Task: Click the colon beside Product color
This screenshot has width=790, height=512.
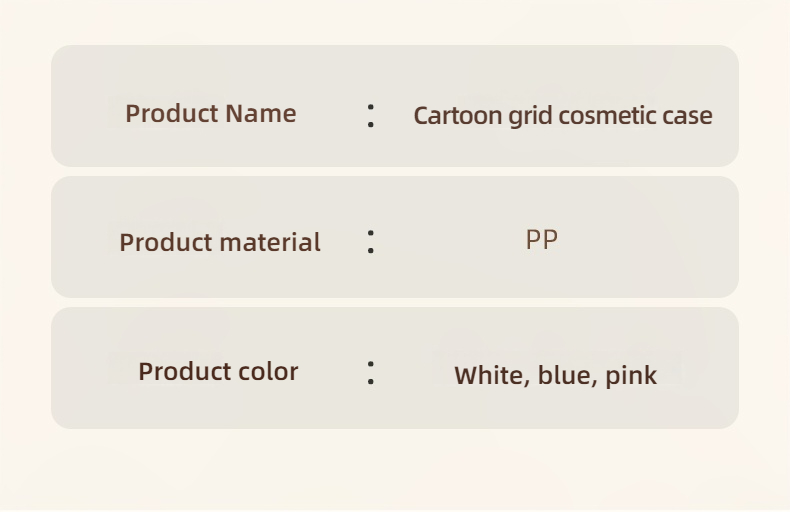Action: point(371,372)
